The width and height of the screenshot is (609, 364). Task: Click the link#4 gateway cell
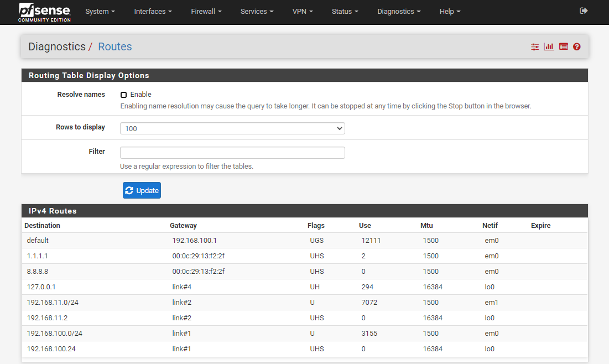tap(182, 287)
